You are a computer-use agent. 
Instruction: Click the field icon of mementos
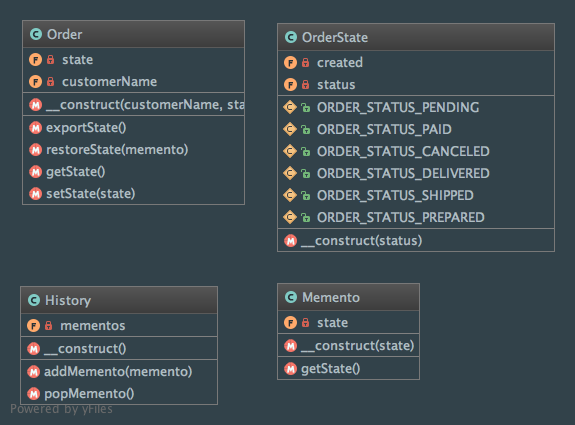(x=33, y=325)
